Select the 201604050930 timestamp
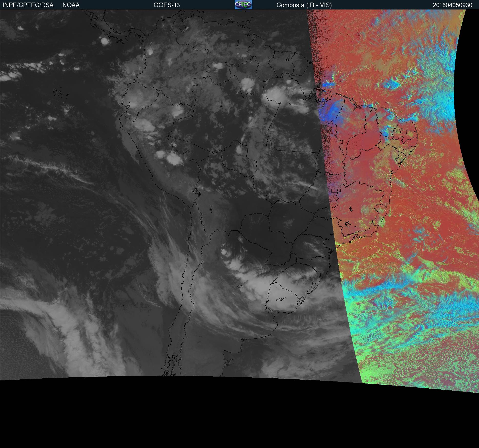Screen dimensions: 479x448 [x=453, y=5]
